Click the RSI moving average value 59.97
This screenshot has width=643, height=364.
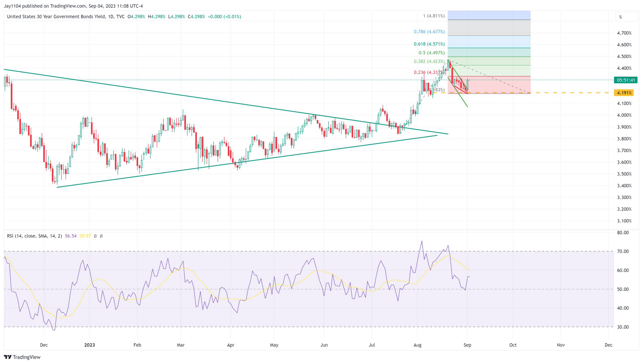(85, 236)
